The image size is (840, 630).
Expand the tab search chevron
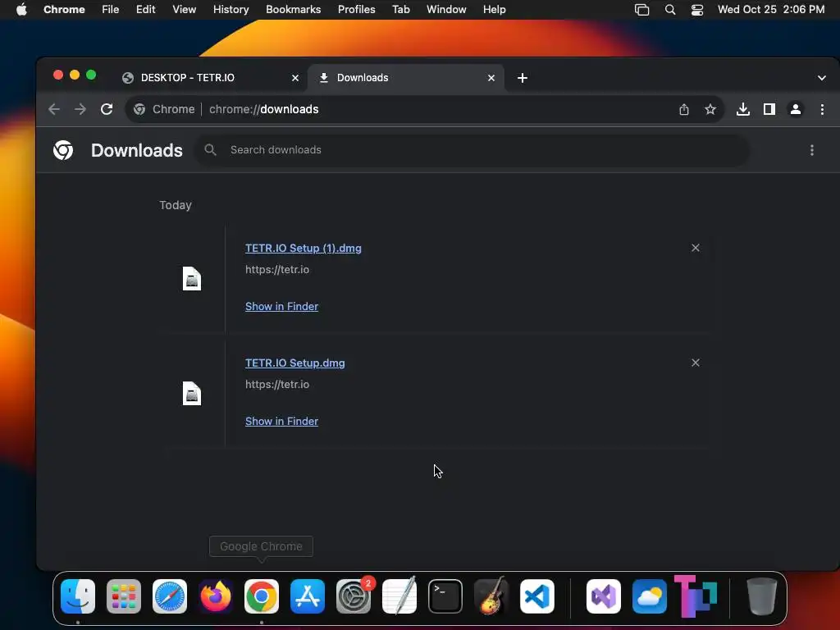pos(822,78)
